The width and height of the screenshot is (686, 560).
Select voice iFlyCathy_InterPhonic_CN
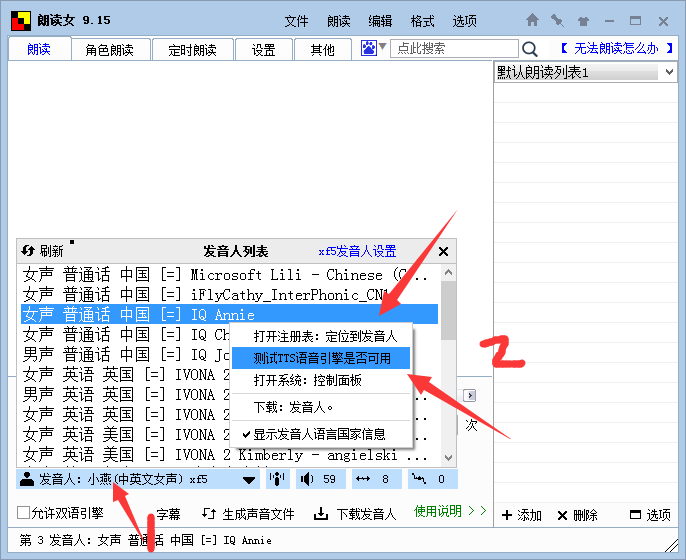point(230,294)
